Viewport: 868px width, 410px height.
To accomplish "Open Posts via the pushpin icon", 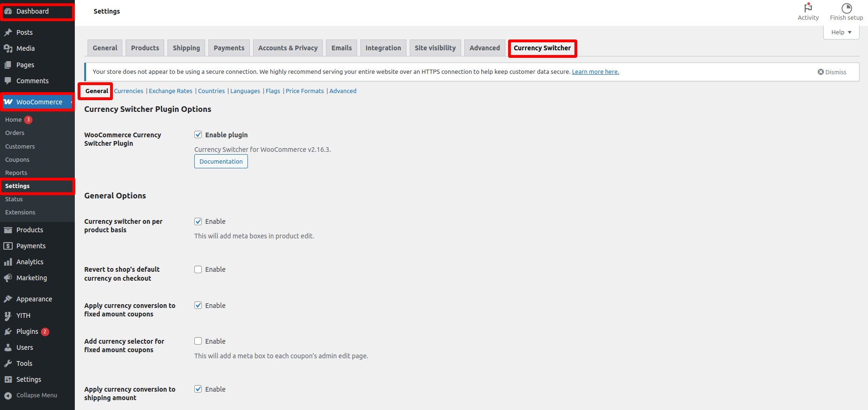I will [8, 32].
